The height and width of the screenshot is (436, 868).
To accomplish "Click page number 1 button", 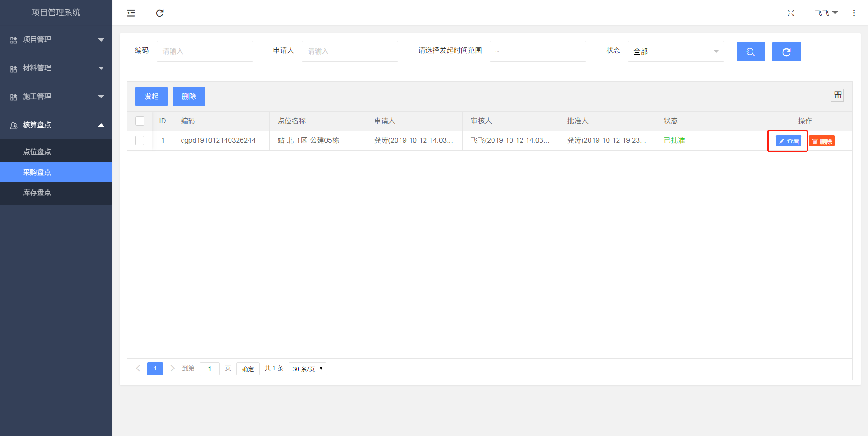I will (x=155, y=369).
